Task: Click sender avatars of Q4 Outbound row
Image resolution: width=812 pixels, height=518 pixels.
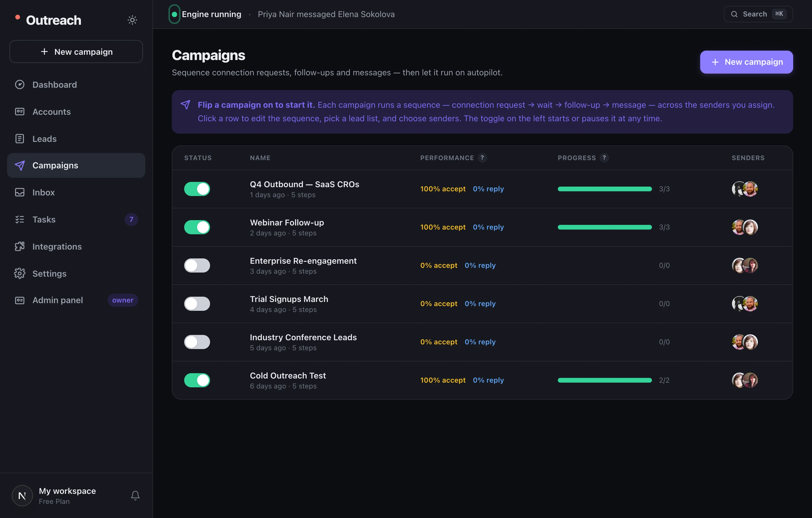Action: coord(745,189)
